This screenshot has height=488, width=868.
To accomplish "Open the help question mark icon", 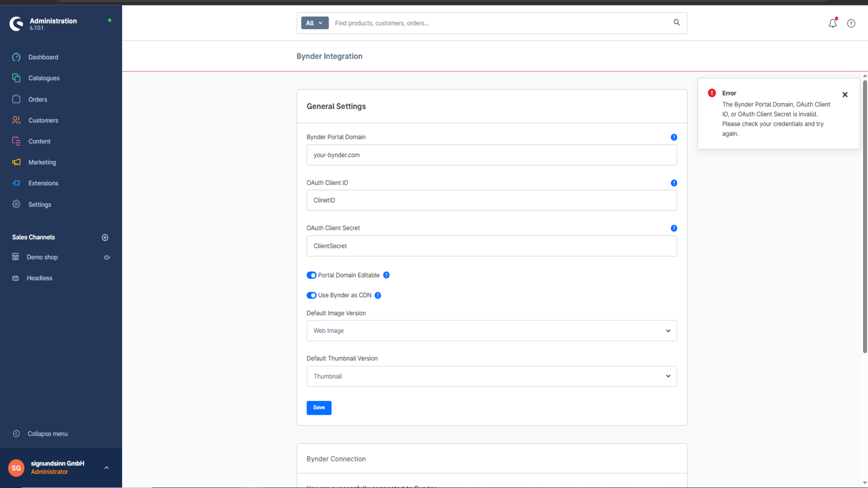I will click(x=851, y=23).
